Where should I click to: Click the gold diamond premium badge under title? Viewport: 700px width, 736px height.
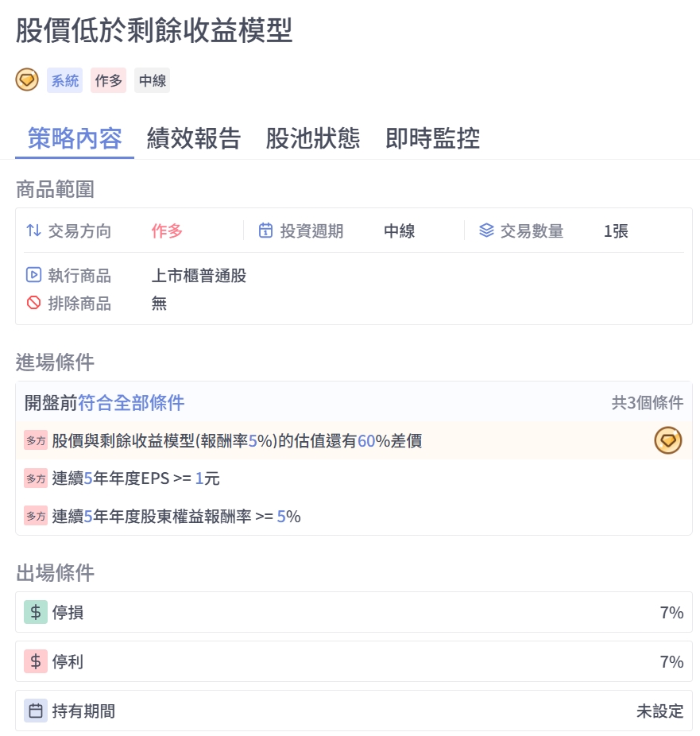(27, 79)
